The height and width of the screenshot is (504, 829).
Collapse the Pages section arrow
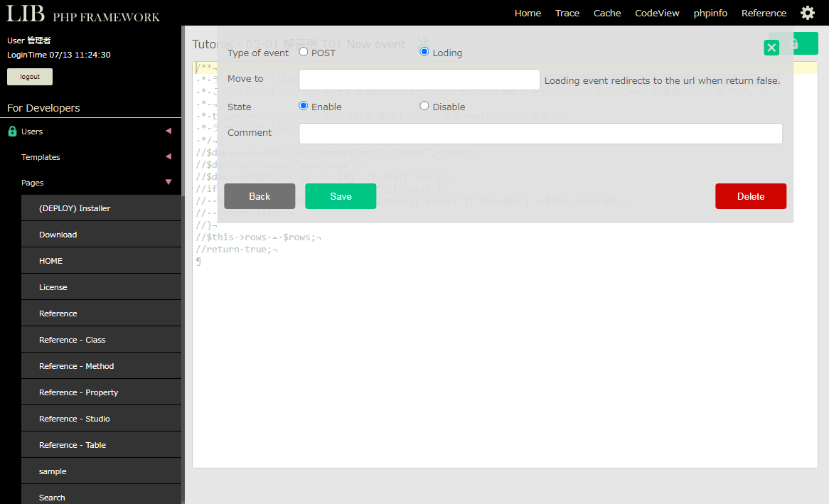pos(169,182)
